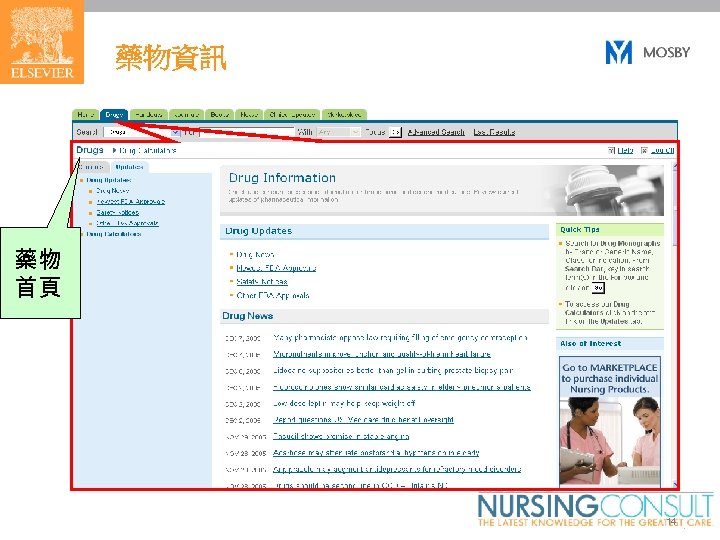Screen dimensions: 720x540
Task: Open Safety Notices link in main content
Action: 262,281
